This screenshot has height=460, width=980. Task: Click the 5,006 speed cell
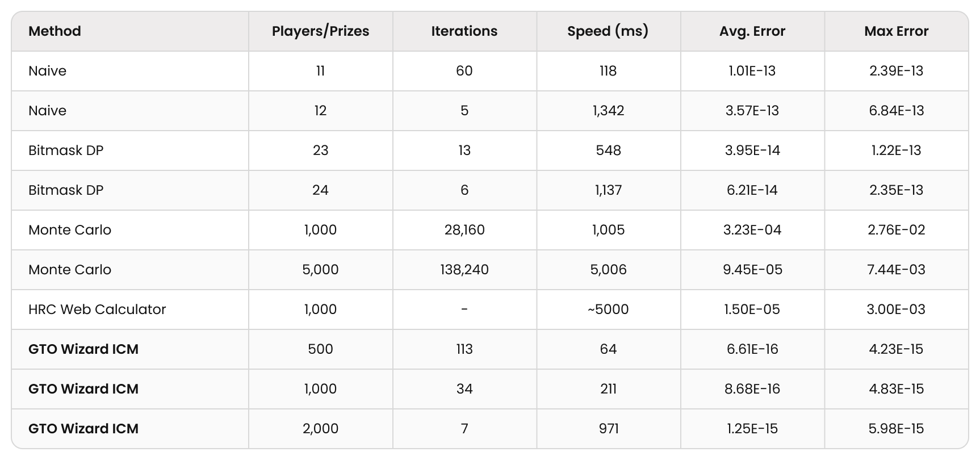pyautogui.click(x=608, y=270)
